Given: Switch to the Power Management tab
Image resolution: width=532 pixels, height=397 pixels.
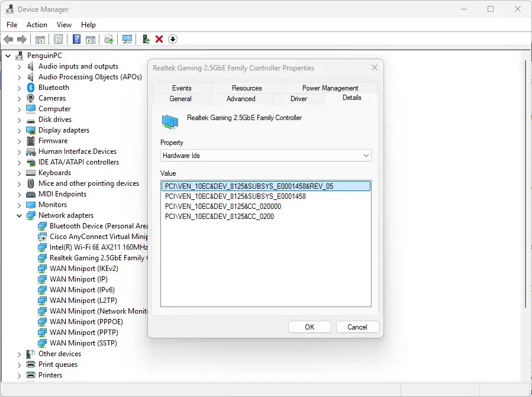Looking at the screenshot, I should click(330, 88).
